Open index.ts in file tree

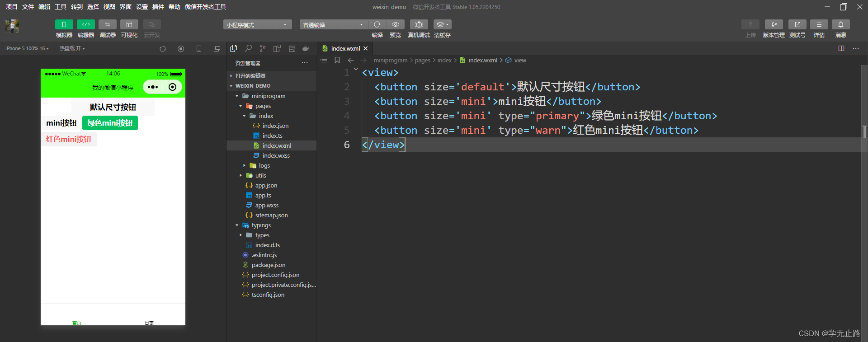click(x=271, y=136)
